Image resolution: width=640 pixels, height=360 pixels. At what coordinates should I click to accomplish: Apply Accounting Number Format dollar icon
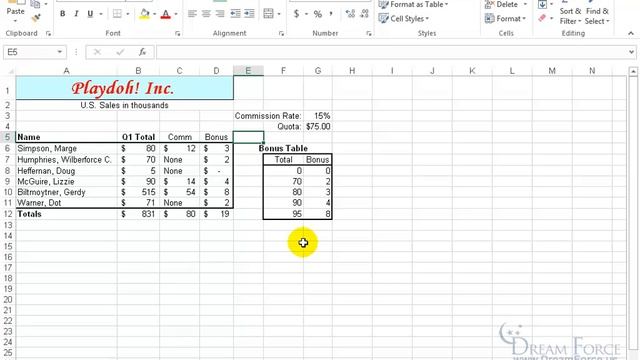click(296, 14)
